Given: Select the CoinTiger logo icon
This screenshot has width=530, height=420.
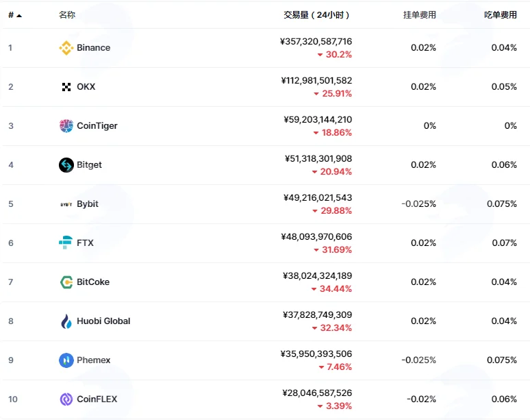Looking at the screenshot, I should (66, 126).
